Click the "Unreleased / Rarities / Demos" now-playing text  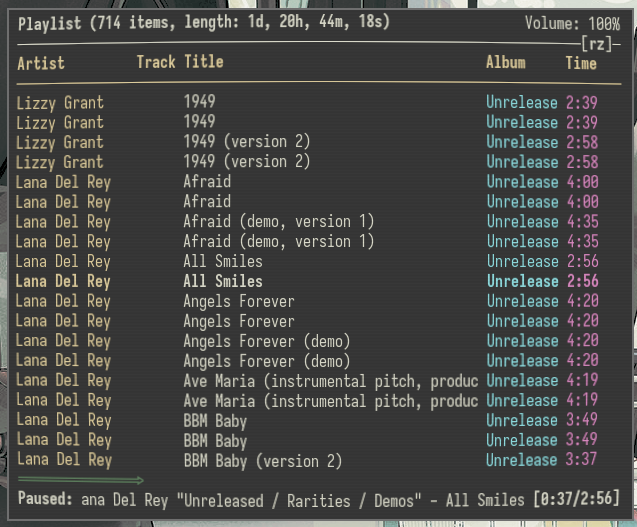coord(299,501)
